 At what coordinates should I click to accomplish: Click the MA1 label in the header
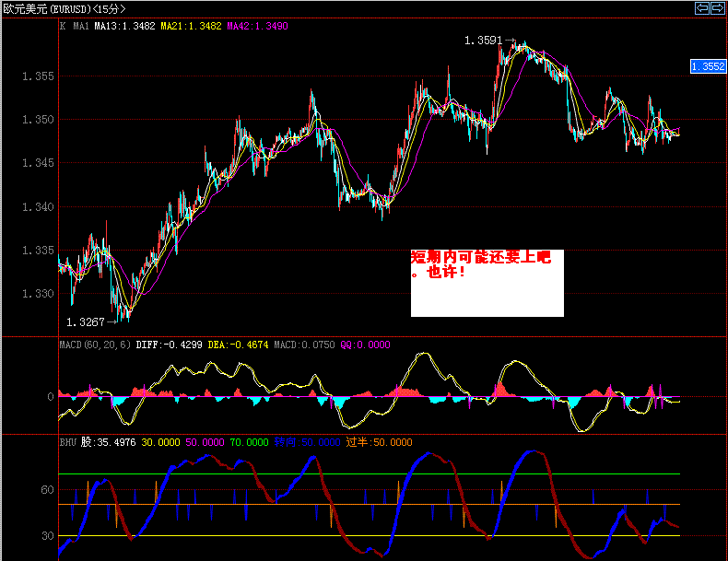pyautogui.click(x=81, y=26)
